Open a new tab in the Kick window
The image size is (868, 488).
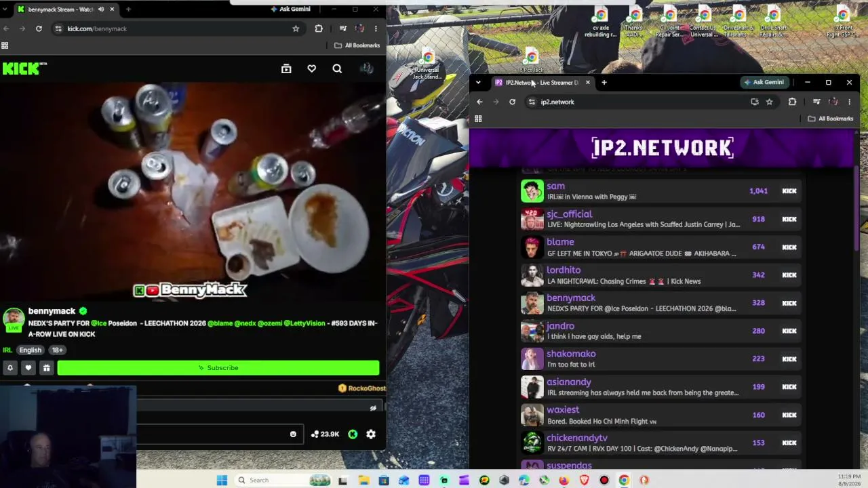tap(128, 9)
